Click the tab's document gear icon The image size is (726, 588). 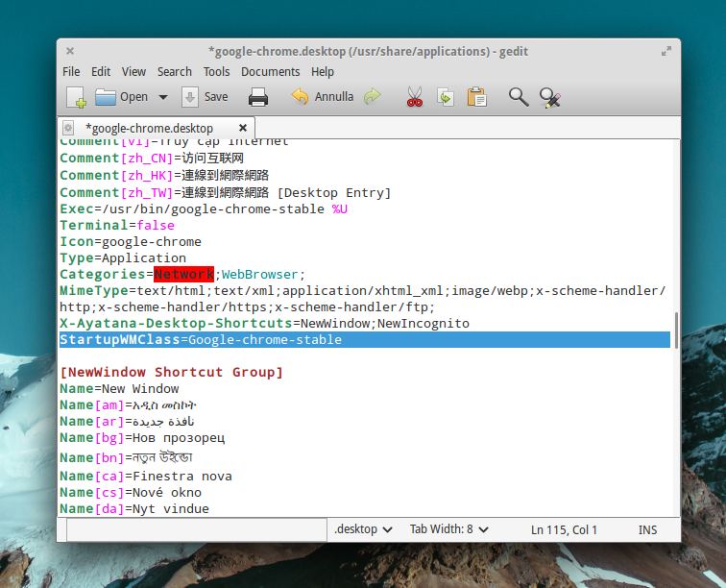click(68, 128)
